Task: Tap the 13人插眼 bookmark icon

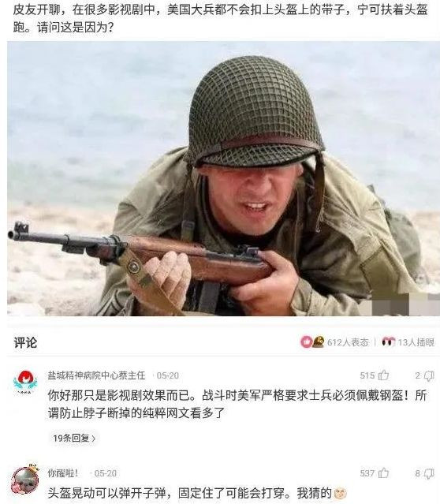Action: [x=388, y=342]
